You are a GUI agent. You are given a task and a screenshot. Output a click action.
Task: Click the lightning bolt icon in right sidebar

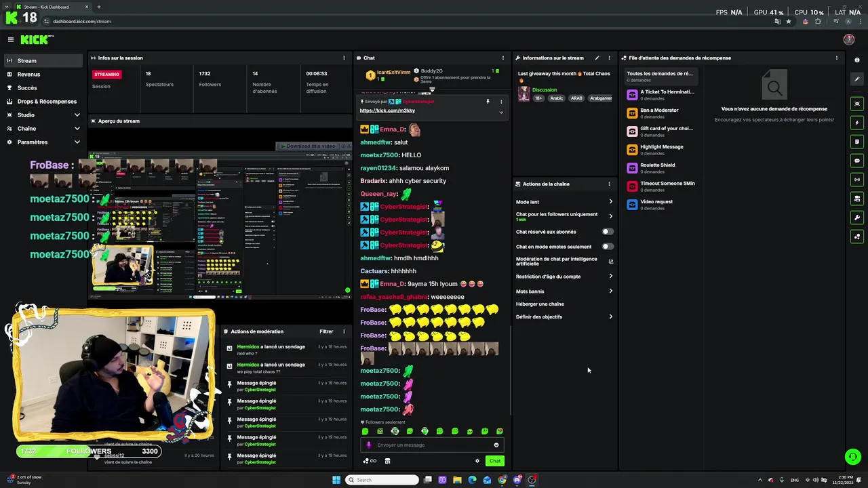click(x=857, y=123)
